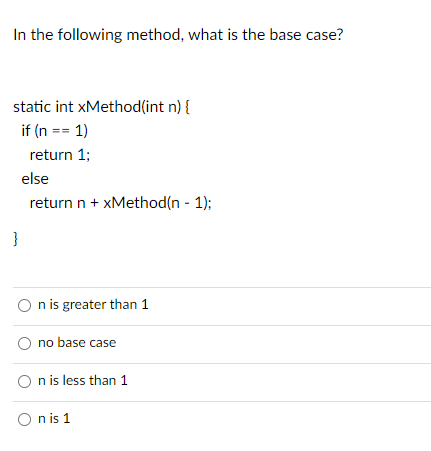Image resolution: width=431 pixels, height=451 pixels.
Task: Click the question "In the following method" text
Action: coord(178,35)
